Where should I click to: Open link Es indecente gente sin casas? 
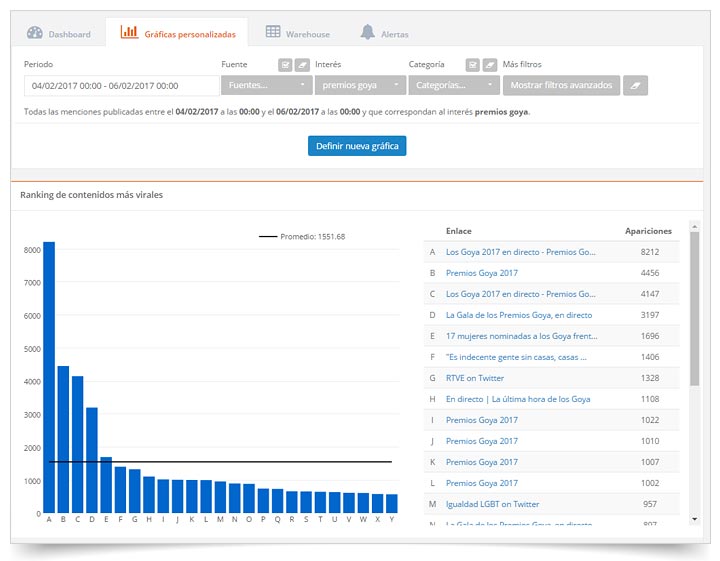[x=516, y=357]
